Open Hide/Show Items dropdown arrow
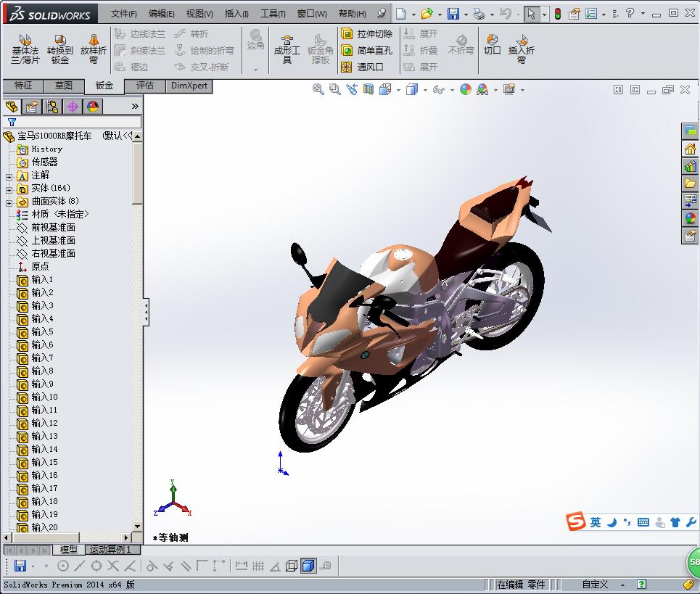The width and height of the screenshot is (700, 594). pyautogui.click(x=452, y=90)
